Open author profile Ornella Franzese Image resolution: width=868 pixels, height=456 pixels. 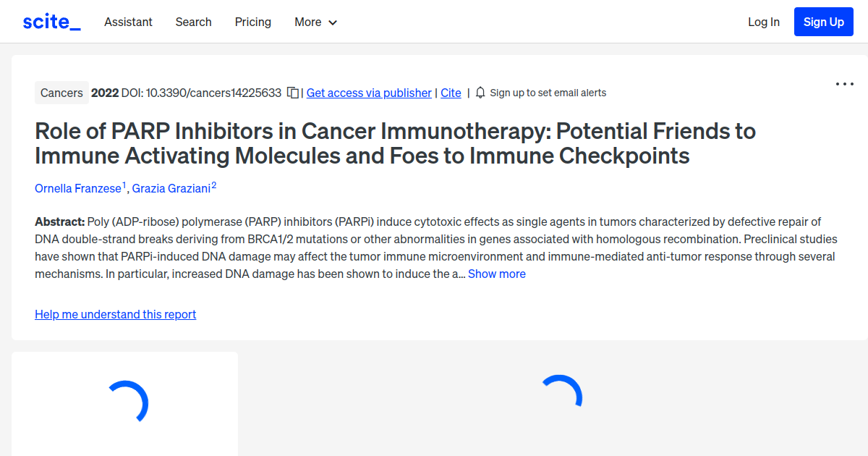click(78, 188)
